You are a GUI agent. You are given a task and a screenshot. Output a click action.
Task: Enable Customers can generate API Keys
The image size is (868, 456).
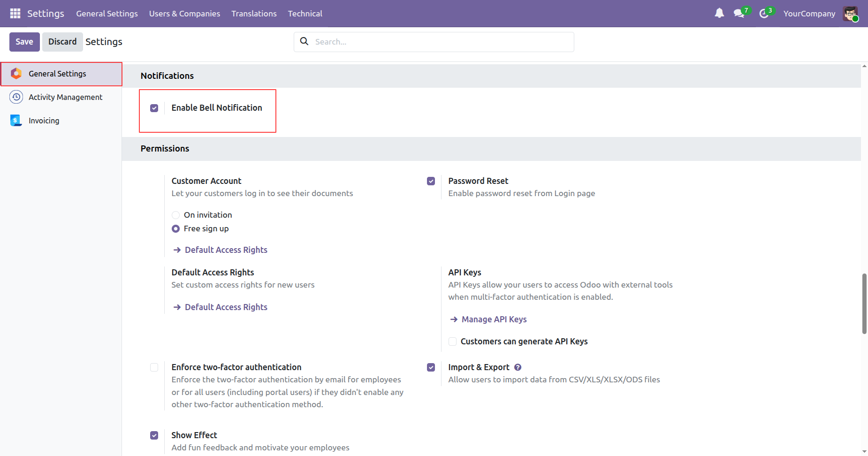click(x=452, y=342)
